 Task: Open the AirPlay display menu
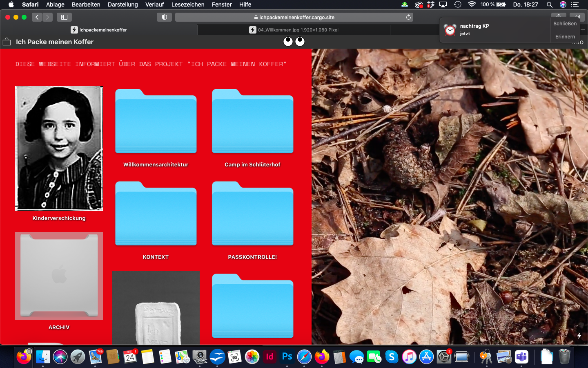443,4
